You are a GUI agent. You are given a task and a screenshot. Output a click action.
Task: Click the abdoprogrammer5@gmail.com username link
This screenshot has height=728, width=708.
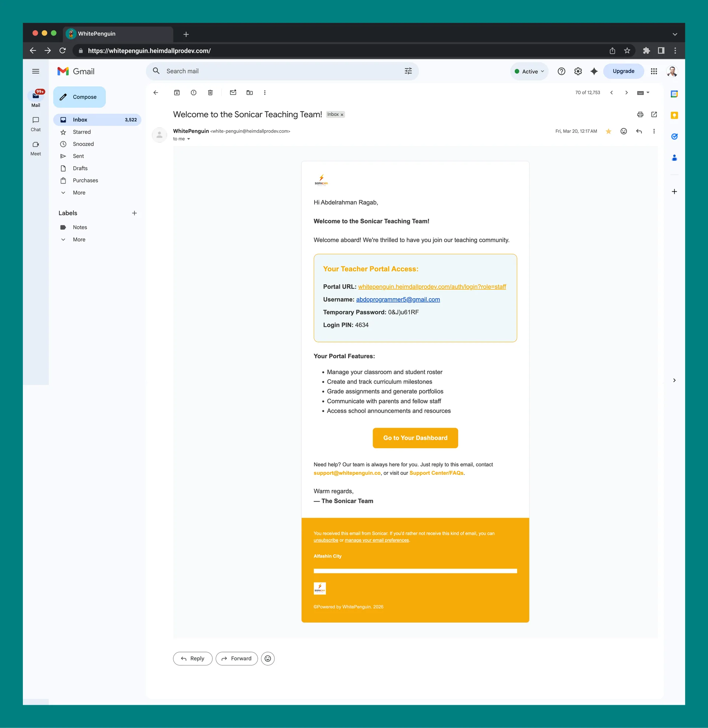[398, 300]
